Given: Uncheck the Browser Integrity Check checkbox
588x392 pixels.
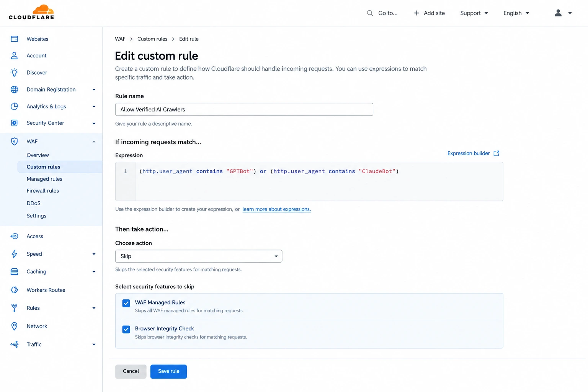Looking at the screenshot, I should pyautogui.click(x=126, y=329).
